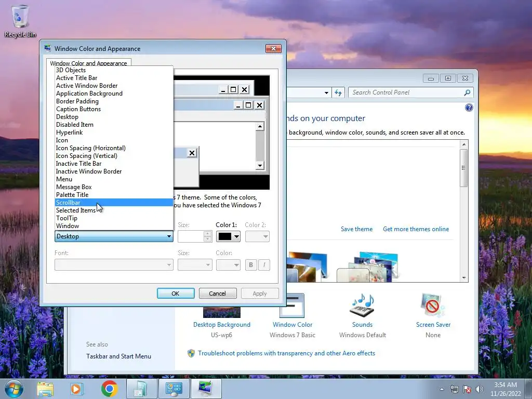Image resolution: width=532 pixels, height=399 pixels.
Task: Close the Window Color and Appearance dialog
Action: click(x=273, y=48)
